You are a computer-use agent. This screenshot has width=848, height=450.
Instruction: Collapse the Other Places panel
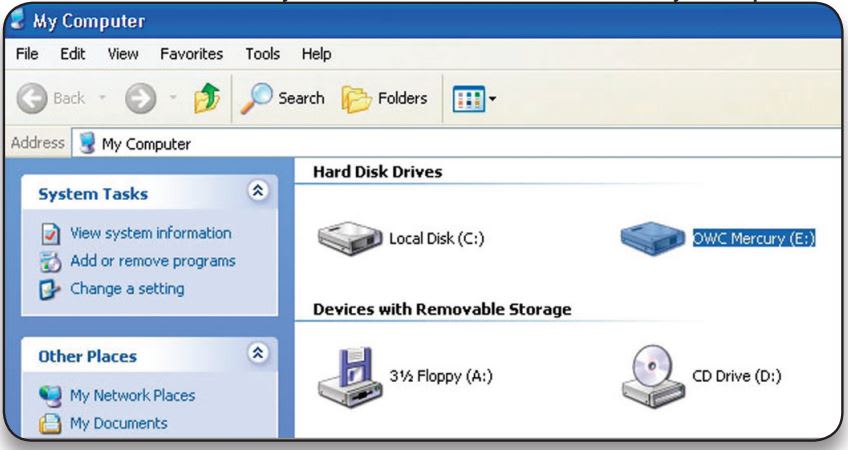pos(258,353)
